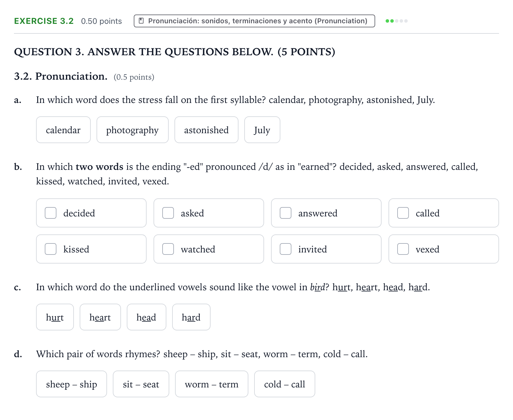Choose the "heart" option

pos(100,317)
